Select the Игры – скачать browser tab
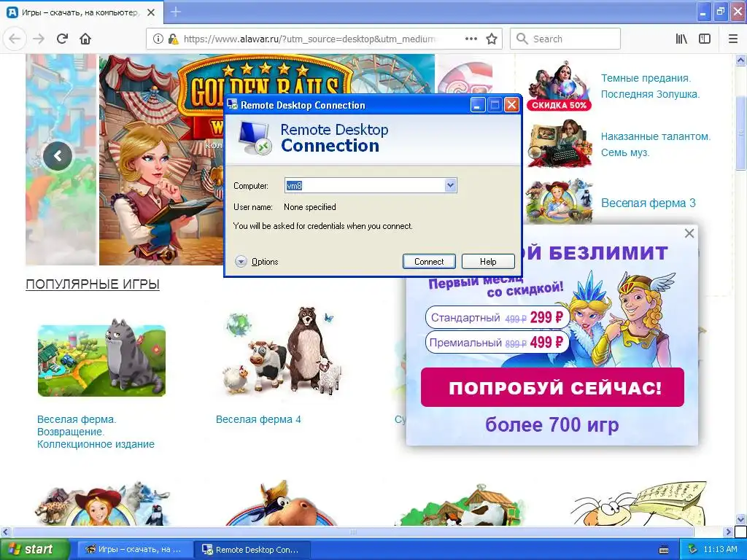Screen dimensions: 747x560 coord(82,12)
